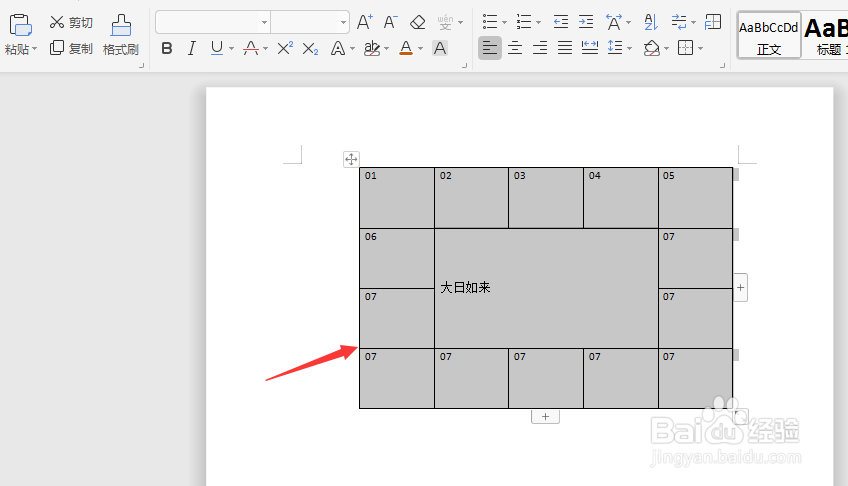Decrease font size with A- icon
Viewport: 848px width, 486px height.
point(390,22)
